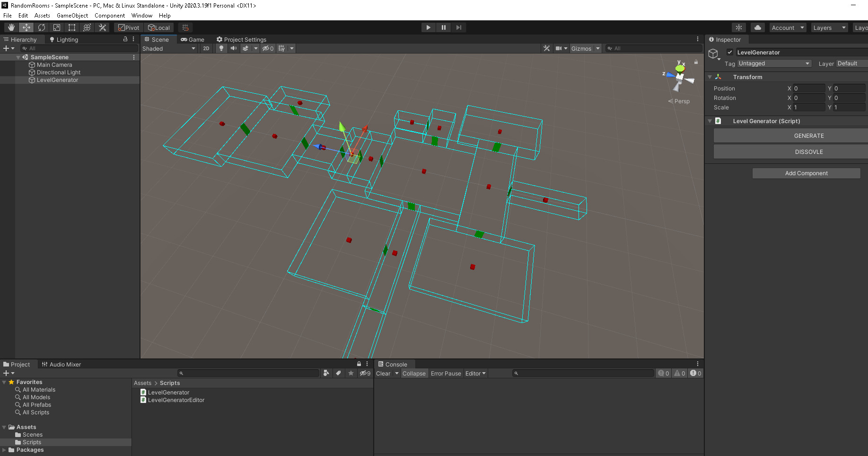Viewport: 868px width, 456px height.
Task: Open the Shaded draw mode dropdown
Action: click(x=168, y=48)
